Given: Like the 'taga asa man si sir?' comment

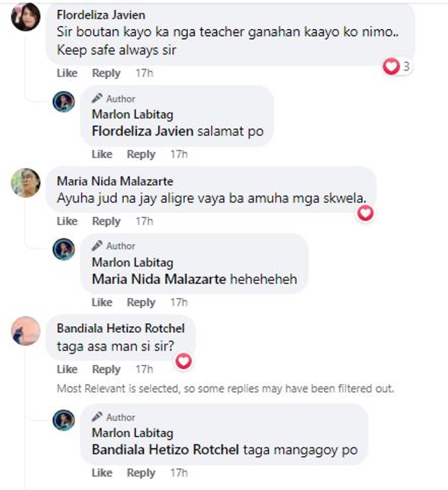Looking at the screenshot, I should coord(67,369).
